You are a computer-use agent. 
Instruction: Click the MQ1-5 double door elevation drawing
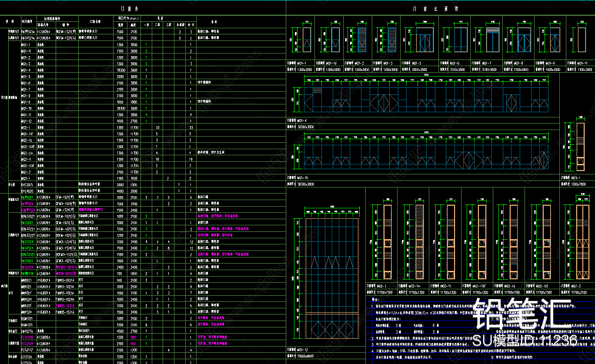(x=424, y=40)
